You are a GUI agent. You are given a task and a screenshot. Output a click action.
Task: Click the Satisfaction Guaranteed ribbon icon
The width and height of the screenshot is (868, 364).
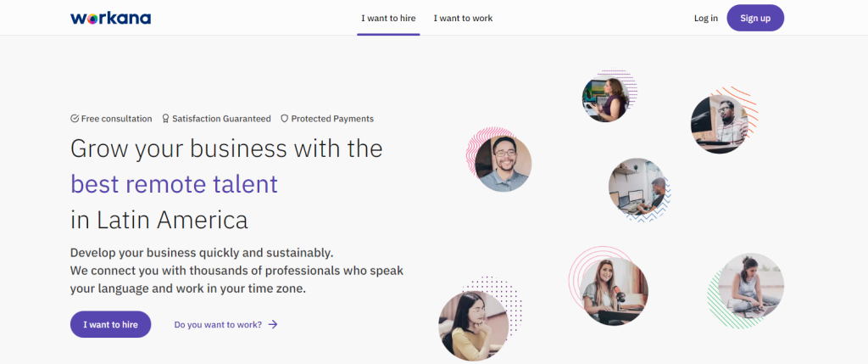[x=165, y=119]
